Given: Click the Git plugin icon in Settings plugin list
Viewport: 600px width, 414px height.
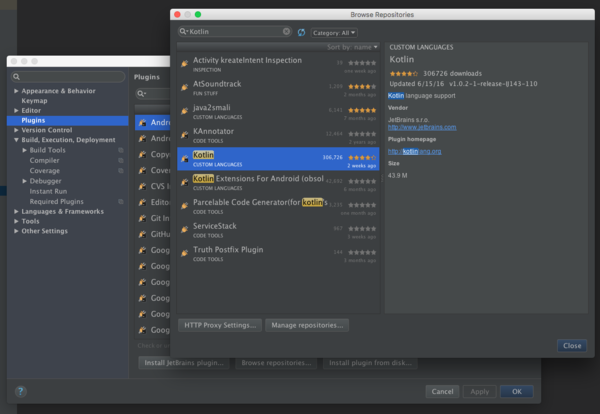Looking at the screenshot, I should [x=142, y=218].
